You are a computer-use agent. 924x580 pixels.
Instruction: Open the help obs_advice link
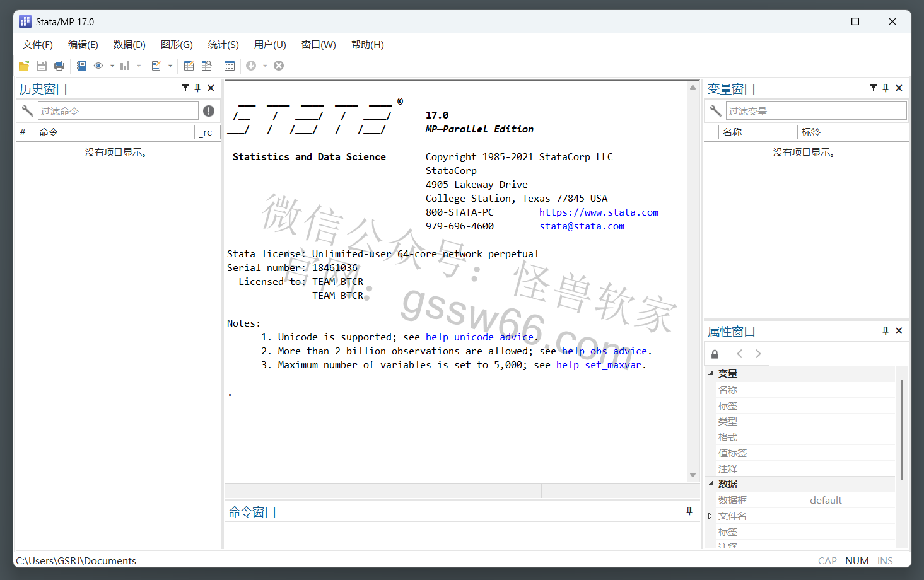(x=604, y=351)
